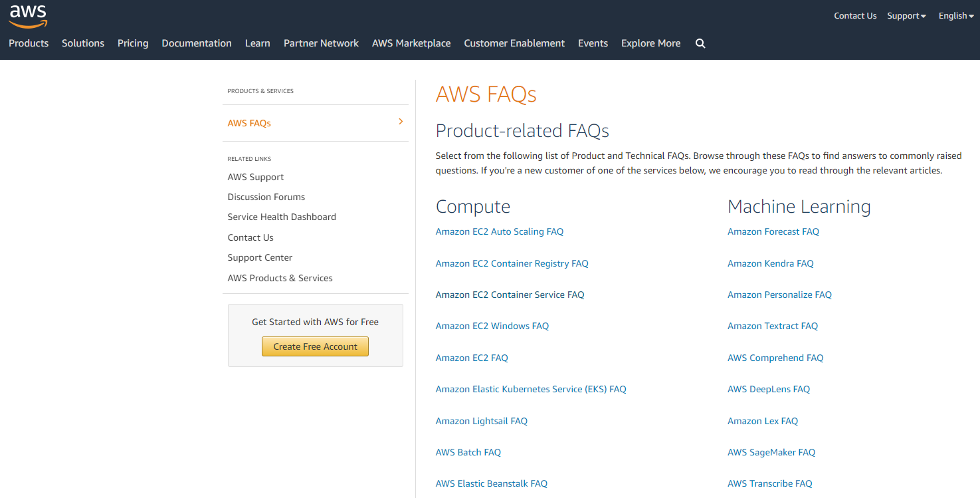Screen dimensions: 980x498
Task: Click Contact Us in the top bar
Action: coord(855,16)
